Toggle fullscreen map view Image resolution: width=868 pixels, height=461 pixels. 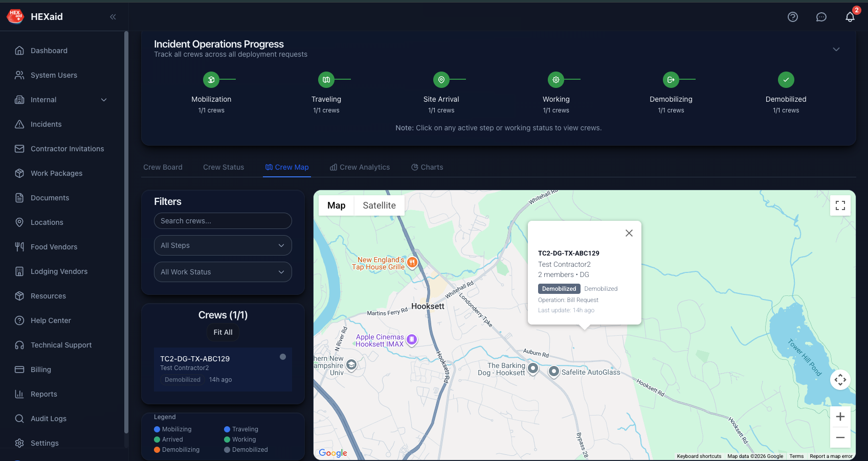tap(840, 205)
